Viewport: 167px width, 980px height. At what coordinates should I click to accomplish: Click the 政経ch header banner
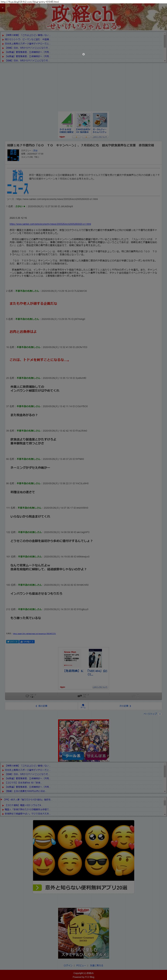(84, 17)
